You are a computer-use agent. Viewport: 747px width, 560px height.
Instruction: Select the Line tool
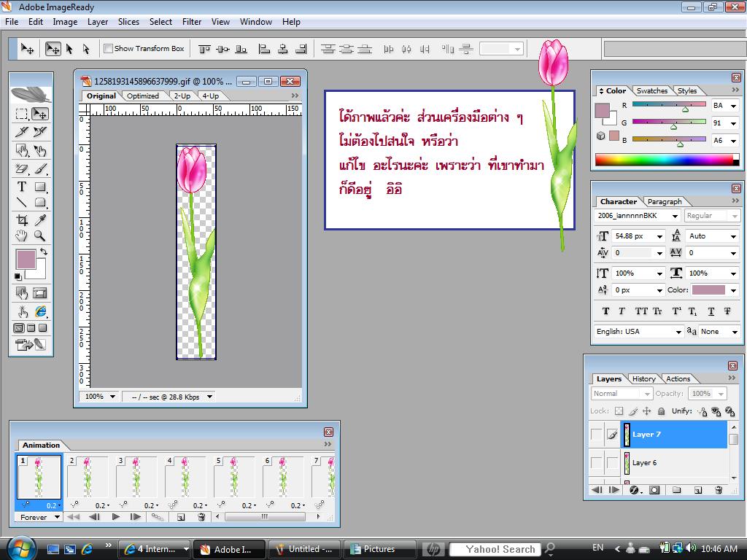tap(21, 203)
